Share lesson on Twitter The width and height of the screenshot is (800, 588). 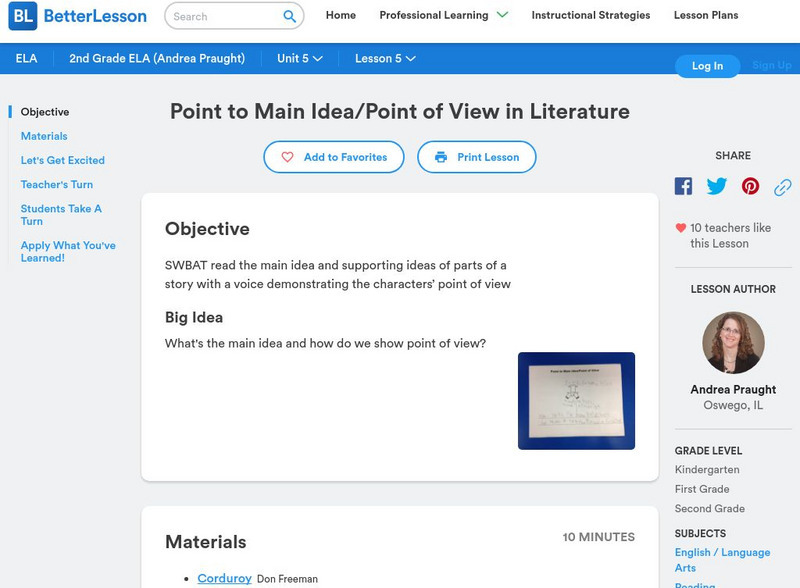716,186
